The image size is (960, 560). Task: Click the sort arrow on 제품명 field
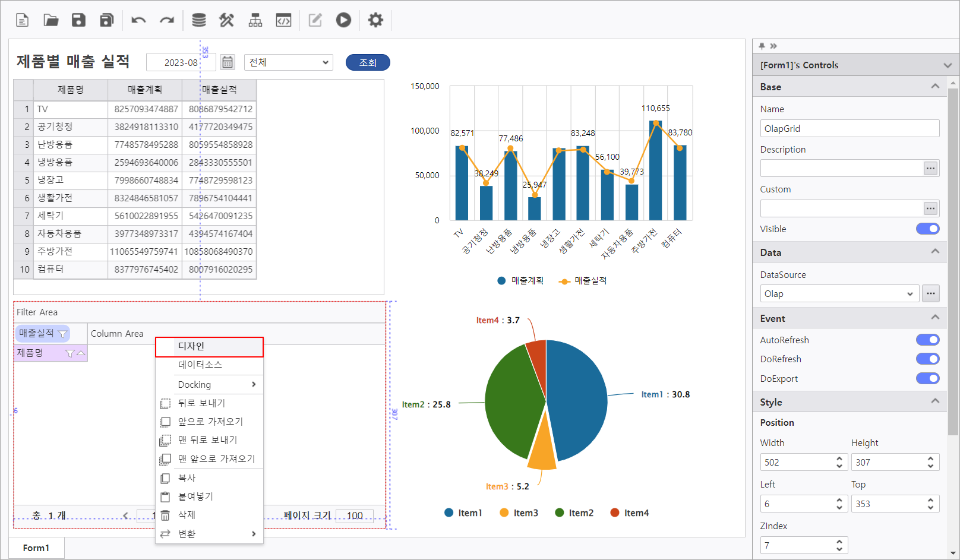point(81,353)
